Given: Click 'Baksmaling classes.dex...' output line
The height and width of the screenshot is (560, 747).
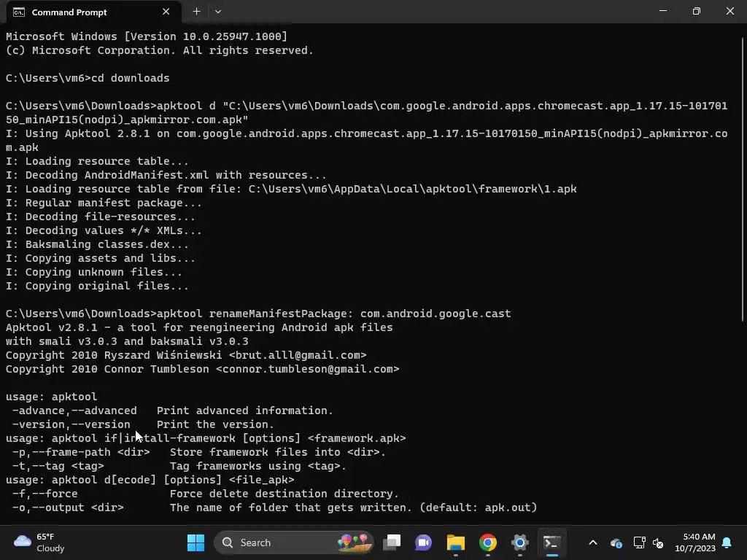Looking at the screenshot, I should (x=97, y=244).
